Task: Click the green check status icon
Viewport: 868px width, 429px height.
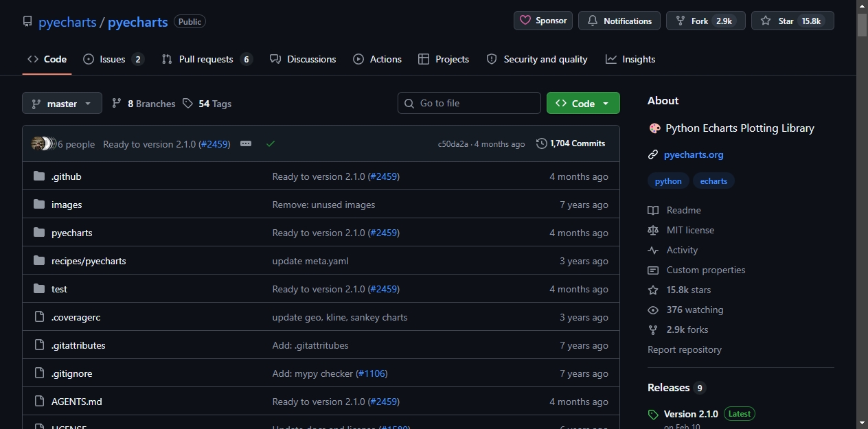Action: (x=271, y=143)
